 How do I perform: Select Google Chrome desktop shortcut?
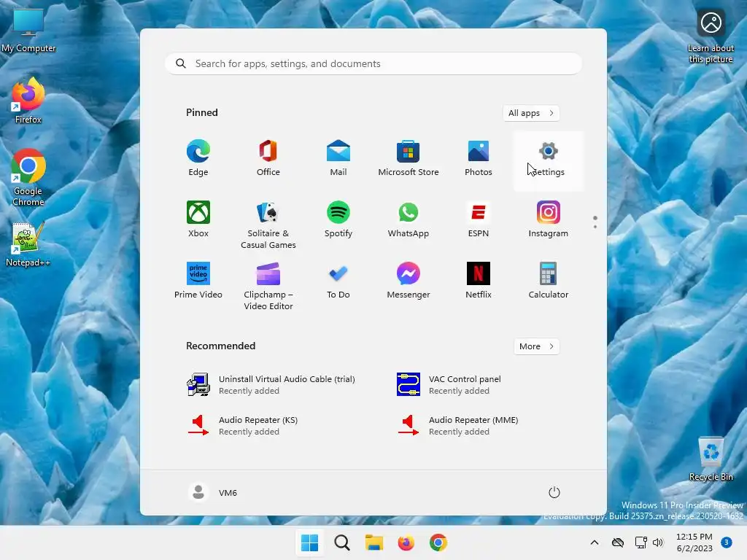[28, 177]
